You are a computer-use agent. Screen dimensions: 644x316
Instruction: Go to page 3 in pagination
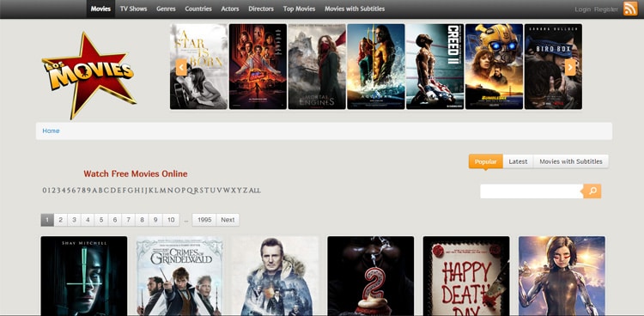click(x=74, y=220)
